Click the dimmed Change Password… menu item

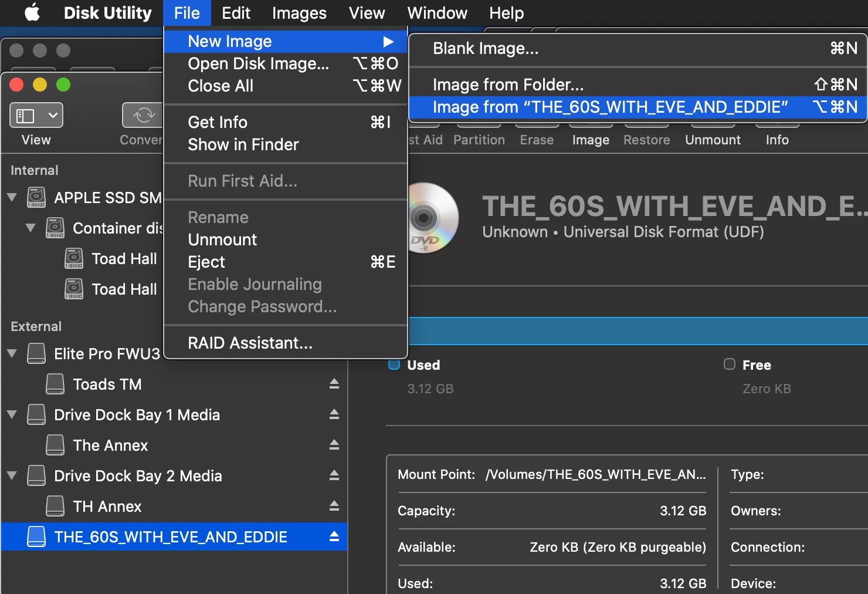[x=286, y=306]
